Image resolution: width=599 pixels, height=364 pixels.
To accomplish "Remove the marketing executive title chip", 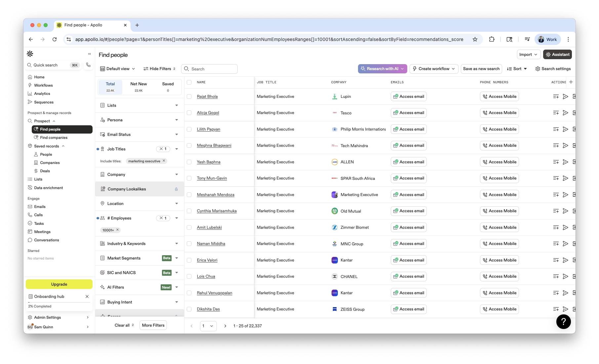I will 164,161.
